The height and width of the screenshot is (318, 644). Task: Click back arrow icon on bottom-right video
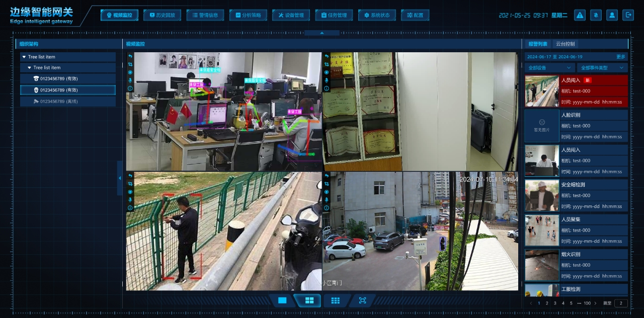[327, 176]
